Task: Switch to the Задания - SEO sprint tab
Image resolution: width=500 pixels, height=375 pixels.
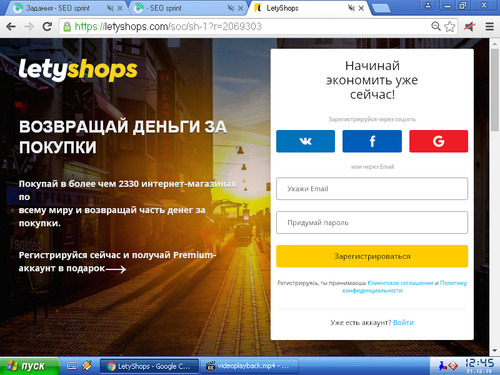Action: pos(65,8)
